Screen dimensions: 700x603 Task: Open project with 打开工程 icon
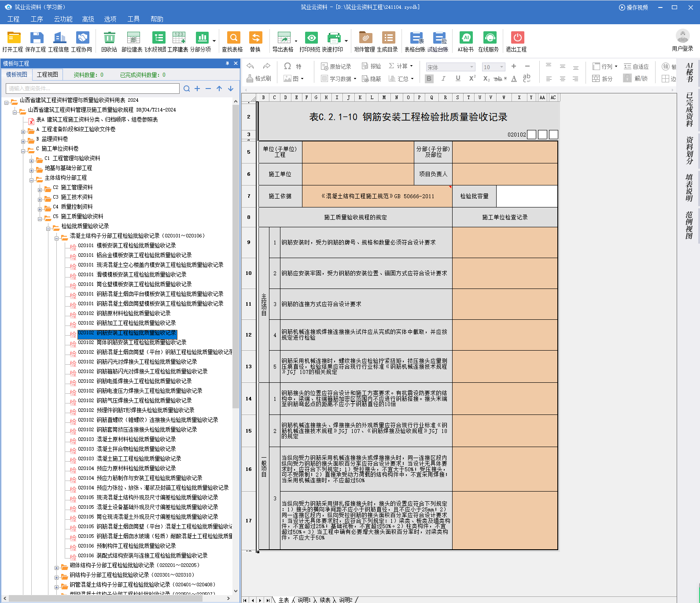pos(13,41)
